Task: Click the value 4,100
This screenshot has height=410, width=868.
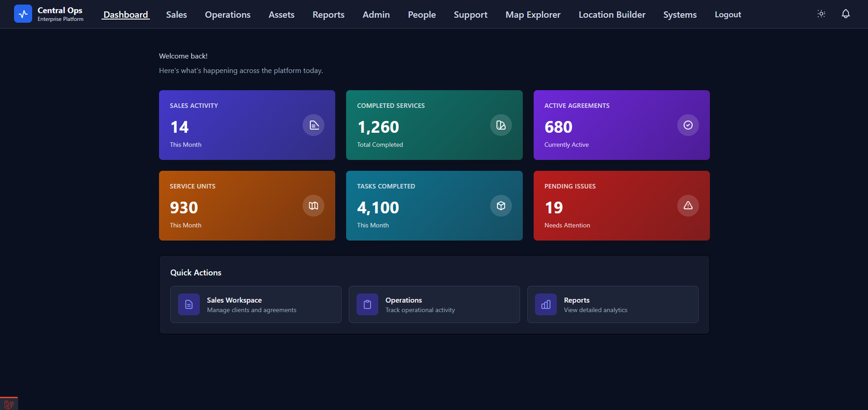Action: tap(378, 207)
